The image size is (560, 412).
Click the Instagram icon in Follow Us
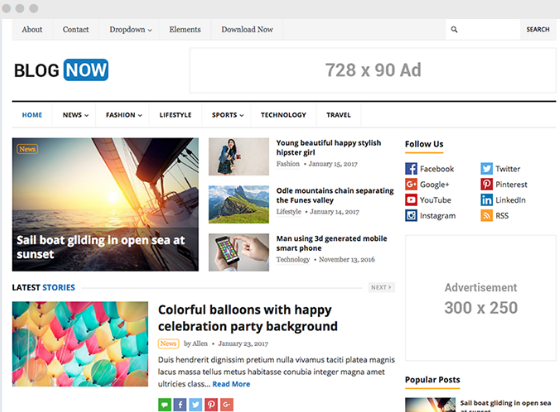point(411,216)
